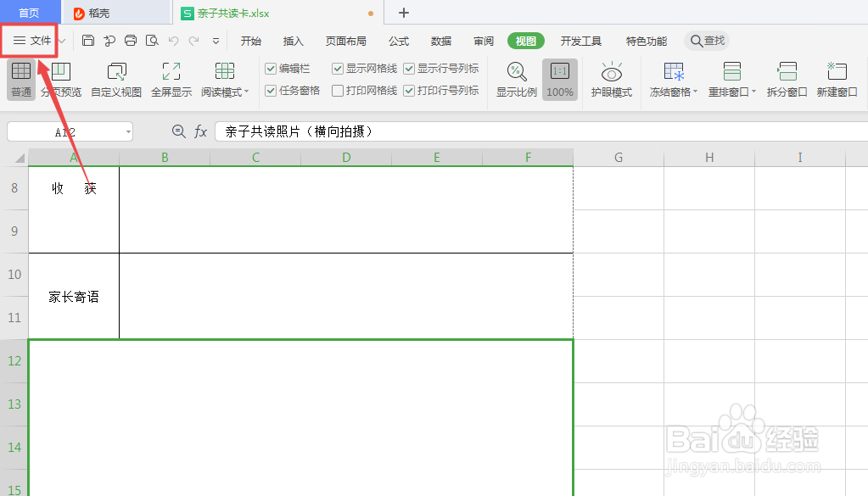Select the 普通 normal view icon
This screenshot has height=496, width=868.
21,80
